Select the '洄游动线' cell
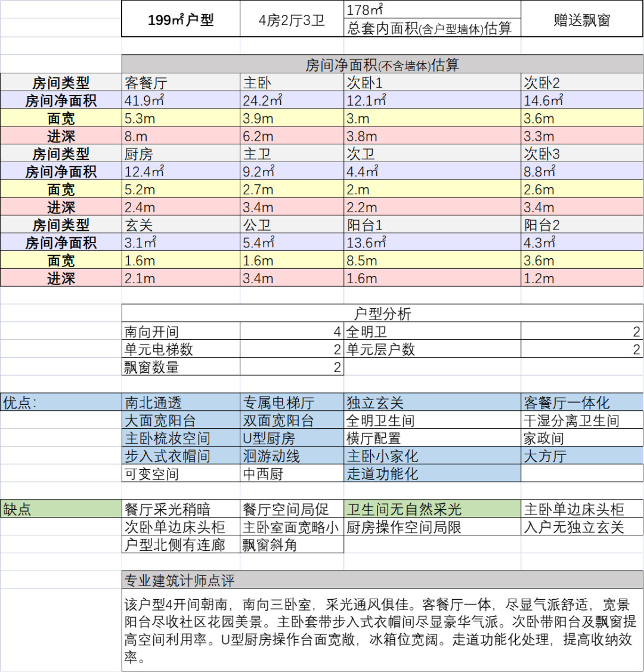The image size is (644, 672). 292,456
